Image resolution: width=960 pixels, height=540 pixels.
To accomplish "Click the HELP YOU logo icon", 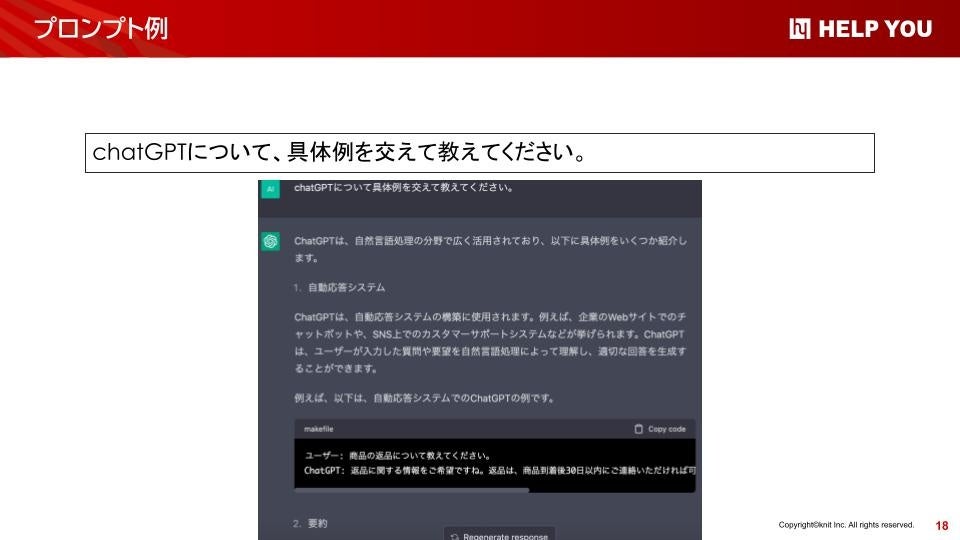I will (x=800, y=29).
